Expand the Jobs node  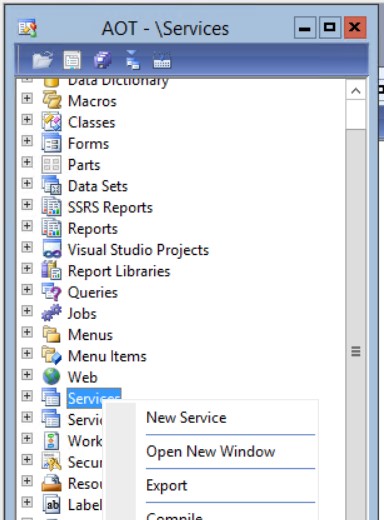pos(27,311)
